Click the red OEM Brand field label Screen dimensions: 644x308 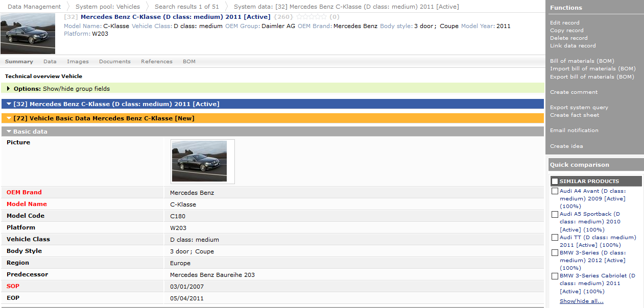tap(24, 193)
